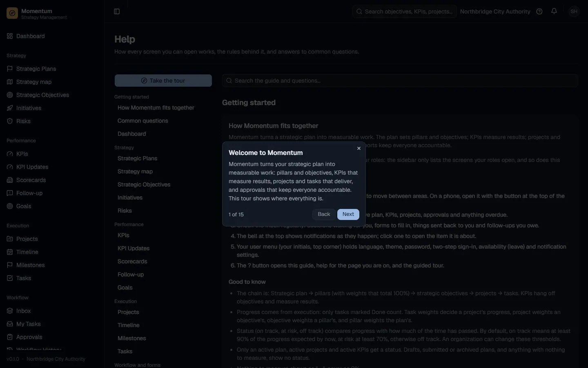Focus the search objectives, KPIs, projects field
This screenshot has height=368, width=588.
(405, 11)
